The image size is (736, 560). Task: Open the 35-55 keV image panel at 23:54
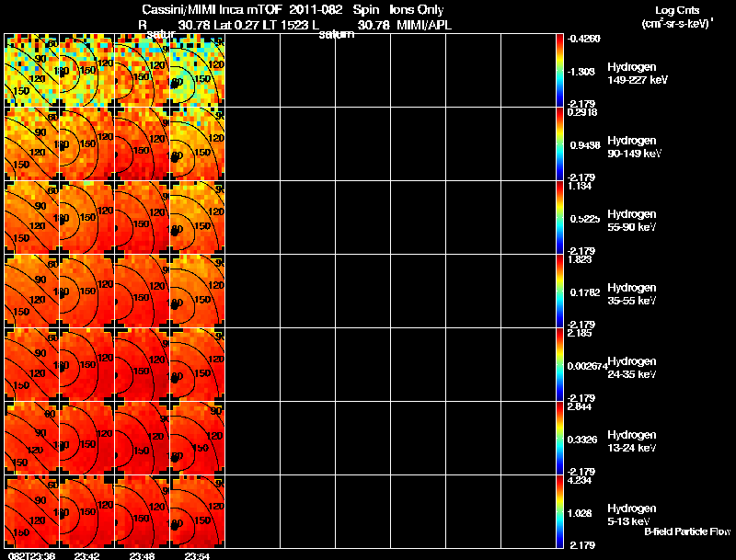pos(197,291)
